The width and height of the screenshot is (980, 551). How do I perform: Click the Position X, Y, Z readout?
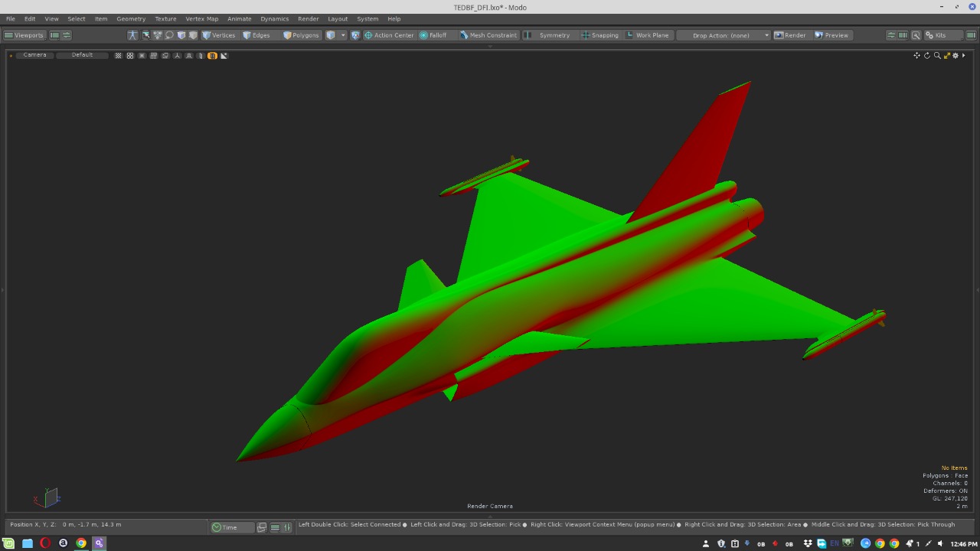pyautogui.click(x=66, y=525)
